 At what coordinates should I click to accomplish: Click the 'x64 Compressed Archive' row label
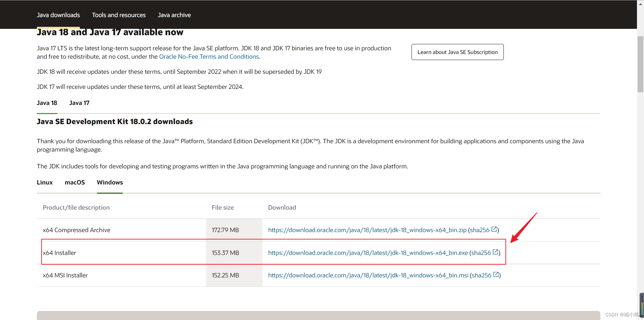click(x=76, y=230)
